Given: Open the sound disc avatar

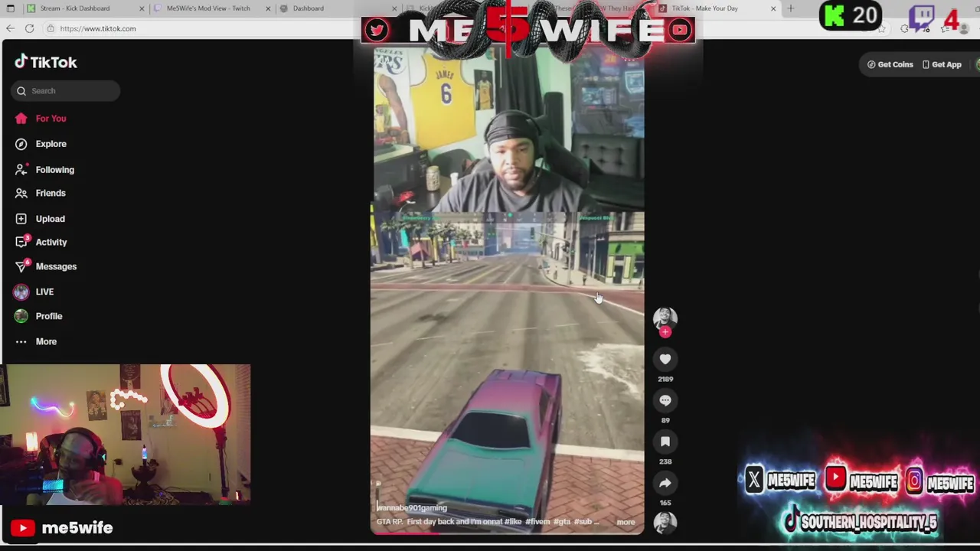Looking at the screenshot, I should pos(665,523).
